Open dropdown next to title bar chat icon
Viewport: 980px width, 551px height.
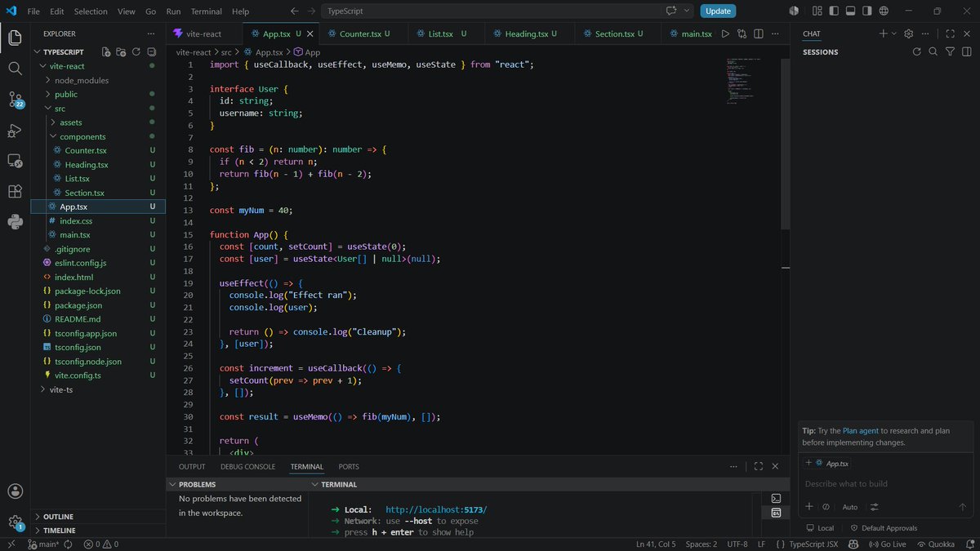tap(686, 11)
